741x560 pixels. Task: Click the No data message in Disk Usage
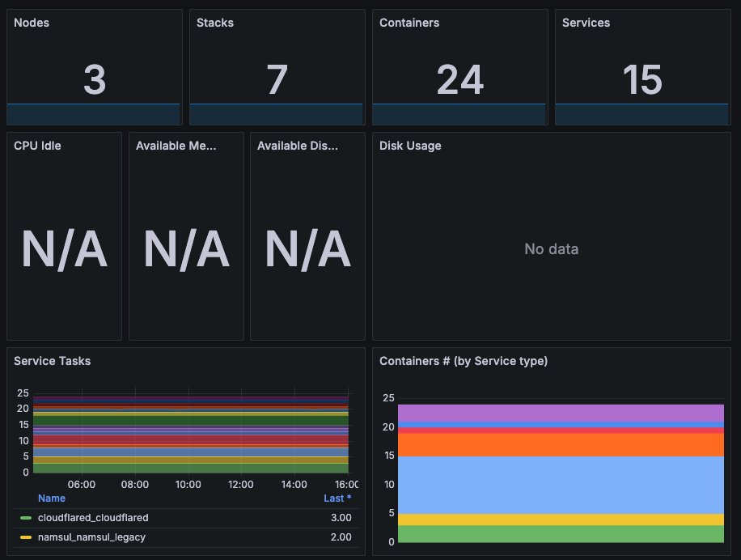(x=552, y=249)
